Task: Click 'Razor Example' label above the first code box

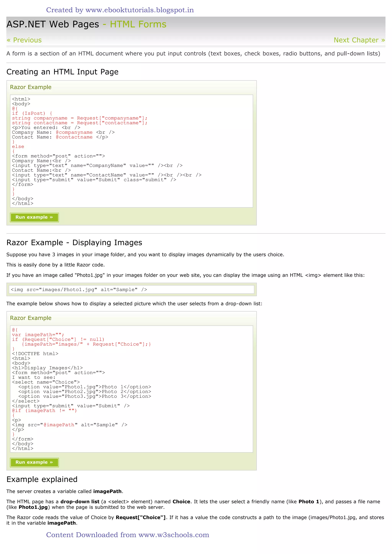Action: [31, 87]
